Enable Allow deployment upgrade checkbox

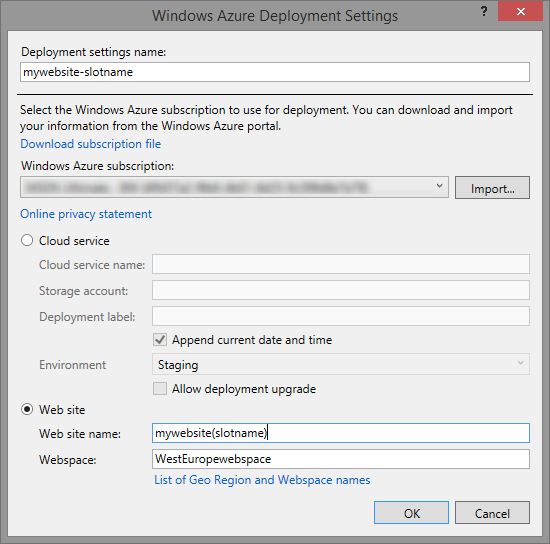pos(160,389)
